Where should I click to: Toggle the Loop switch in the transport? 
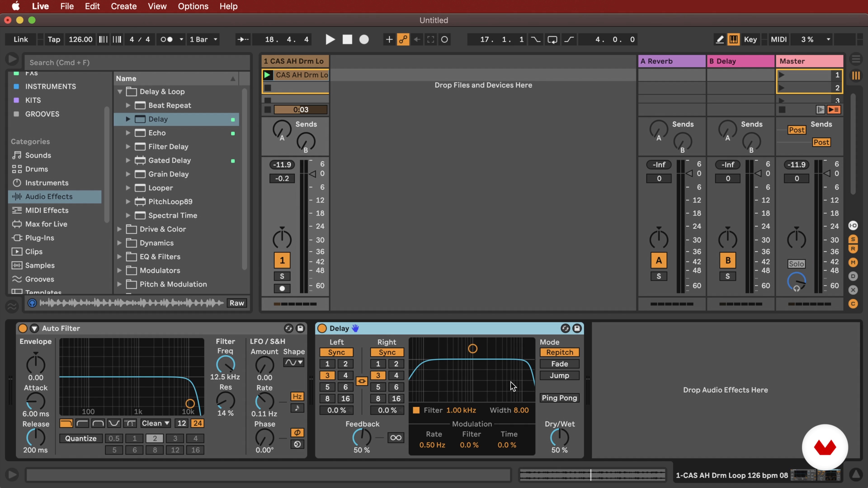[x=552, y=39]
